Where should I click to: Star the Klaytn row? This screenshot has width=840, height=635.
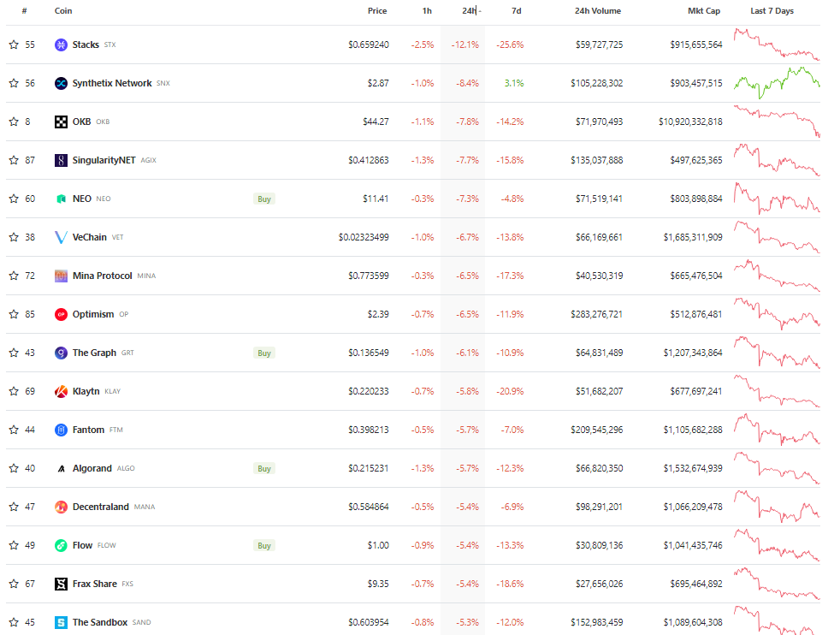14,391
